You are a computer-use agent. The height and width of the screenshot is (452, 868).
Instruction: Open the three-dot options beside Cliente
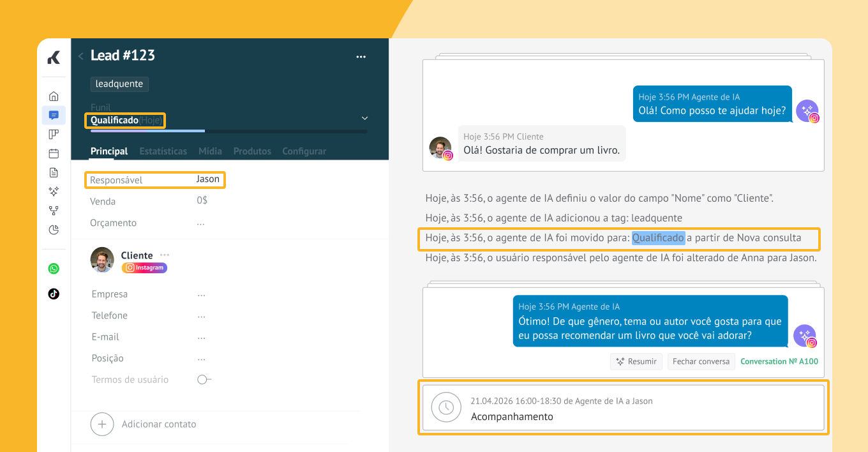(165, 255)
